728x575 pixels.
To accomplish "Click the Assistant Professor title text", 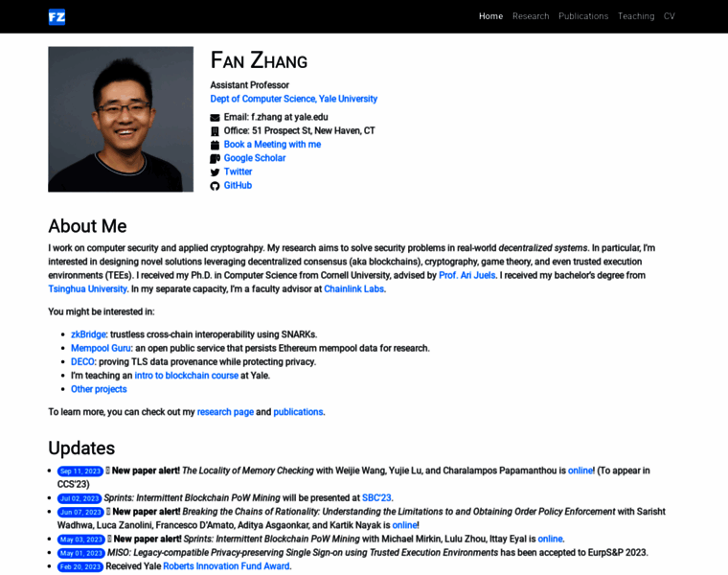I will click(249, 85).
